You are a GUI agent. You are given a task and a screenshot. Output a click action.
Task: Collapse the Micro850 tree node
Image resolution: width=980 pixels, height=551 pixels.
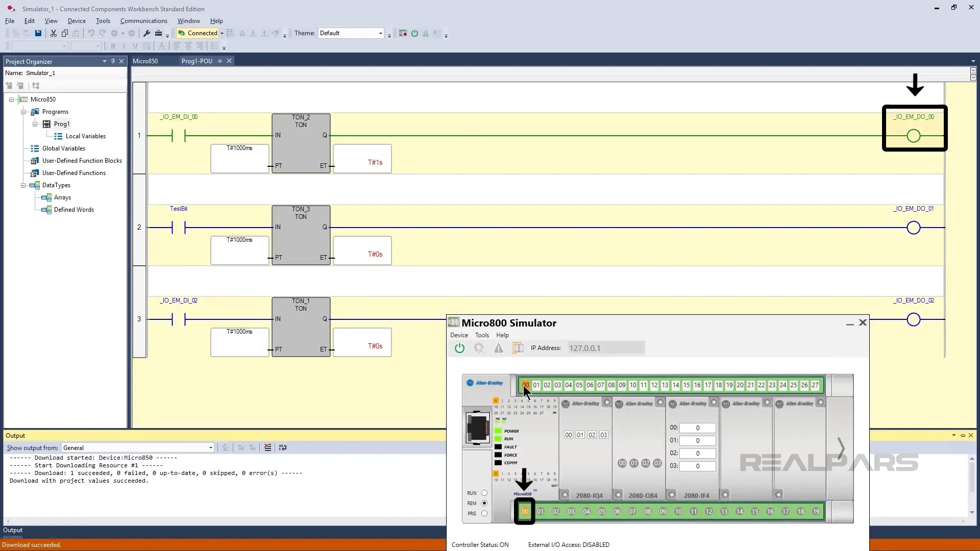[x=11, y=99]
